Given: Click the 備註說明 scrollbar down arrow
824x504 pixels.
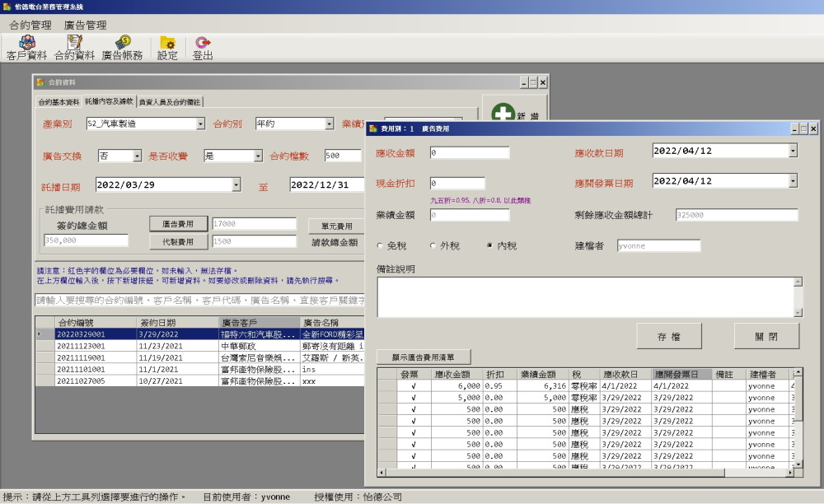Looking at the screenshot, I should click(x=798, y=313).
